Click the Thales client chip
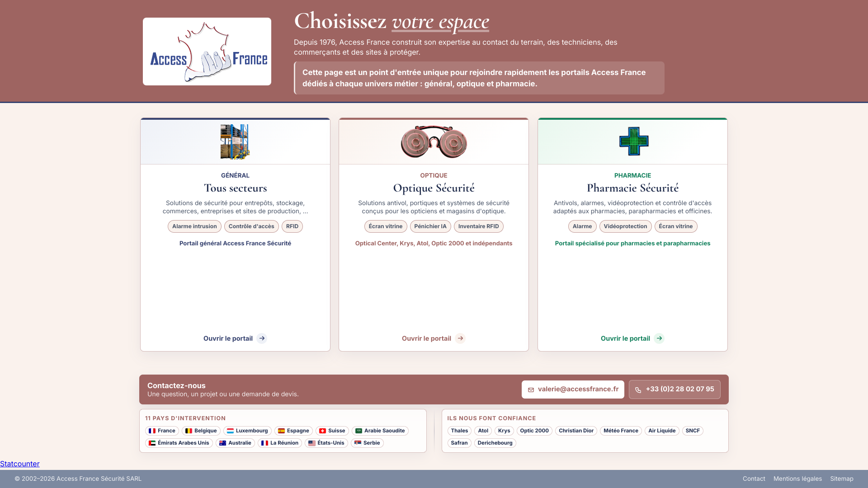The width and height of the screenshot is (868, 488). point(459,431)
